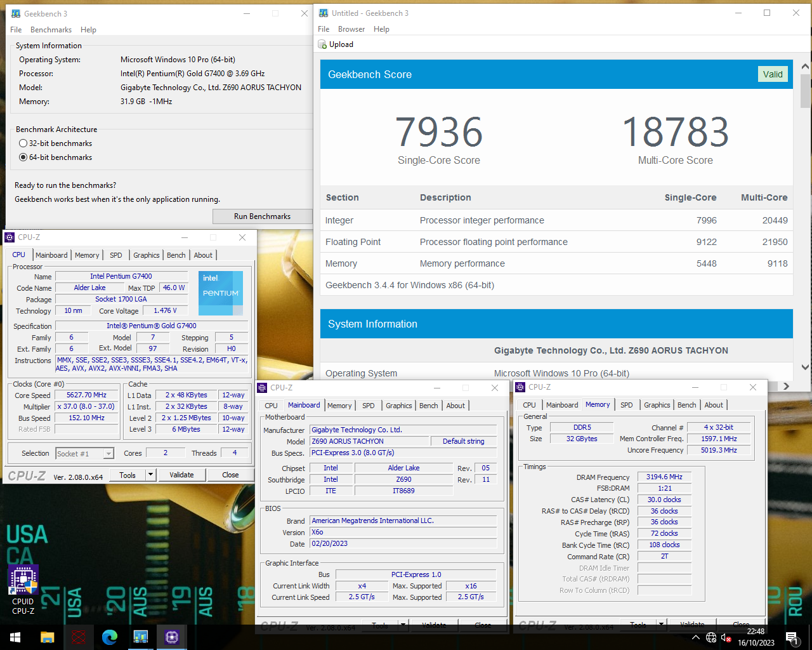
Task: Click the scroll-down arrow in Geekbench results
Action: (x=805, y=368)
